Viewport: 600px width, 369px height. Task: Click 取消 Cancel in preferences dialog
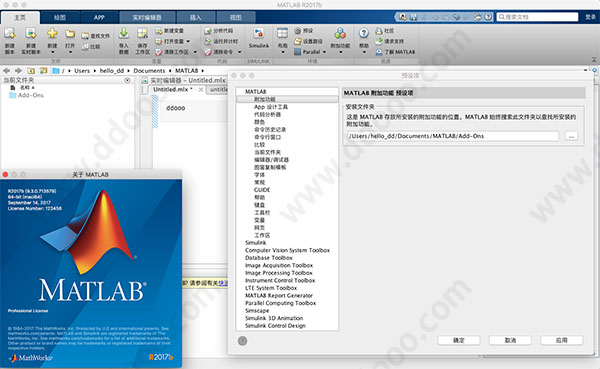510,340
